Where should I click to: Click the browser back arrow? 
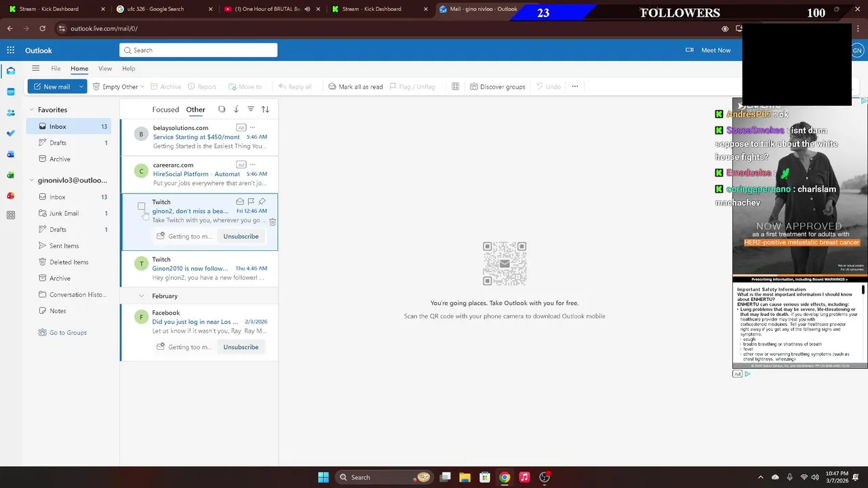pos(9,28)
